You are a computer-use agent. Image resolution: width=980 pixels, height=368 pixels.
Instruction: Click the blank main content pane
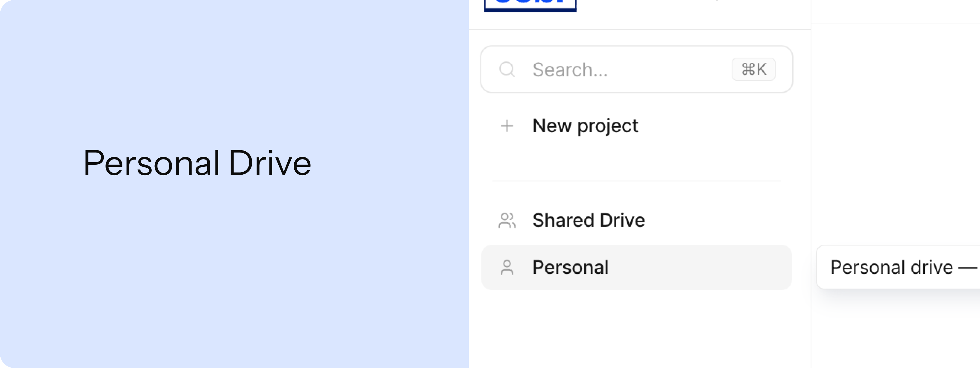pyautogui.click(x=896, y=133)
